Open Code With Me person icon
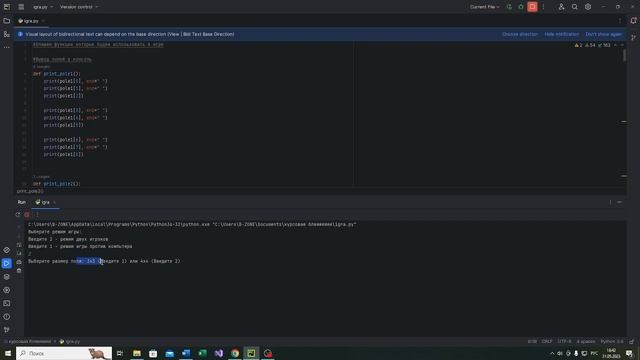640x360 pixels. point(562,7)
